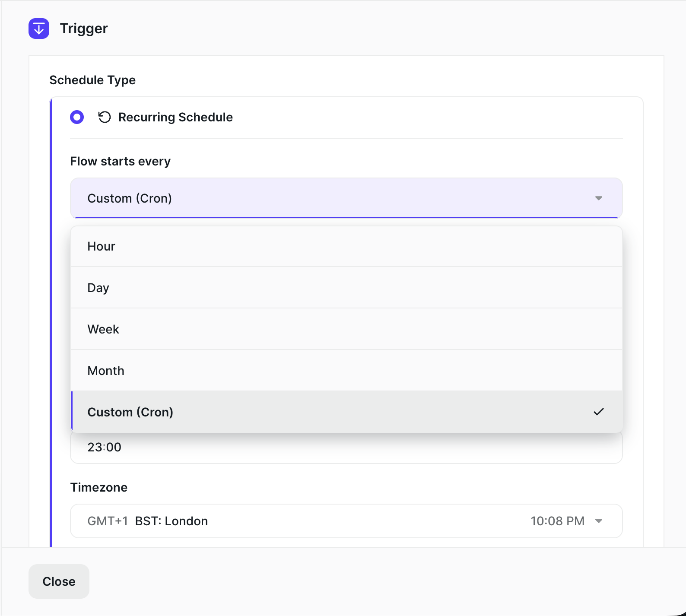The image size is (686, 616).
Task: Click the Timezone label
Action: click(x=99, y=487)
